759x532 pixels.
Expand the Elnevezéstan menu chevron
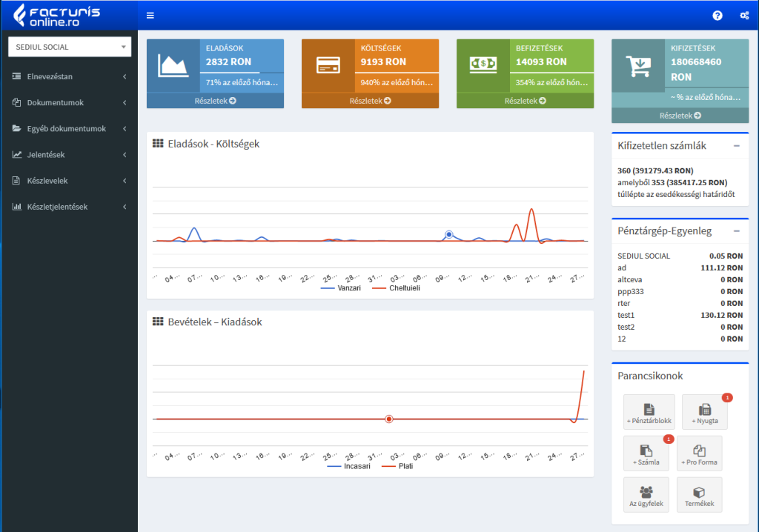pyautogui.click(x=125, y=76)
